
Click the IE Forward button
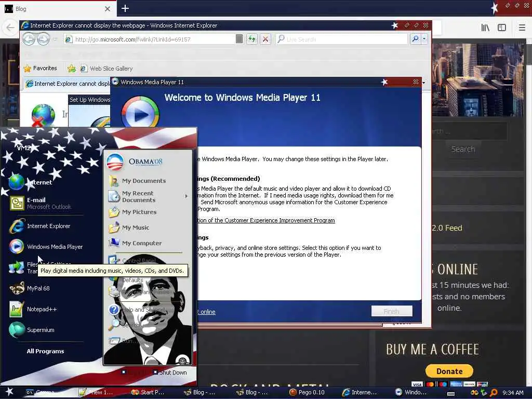point(43,39)
